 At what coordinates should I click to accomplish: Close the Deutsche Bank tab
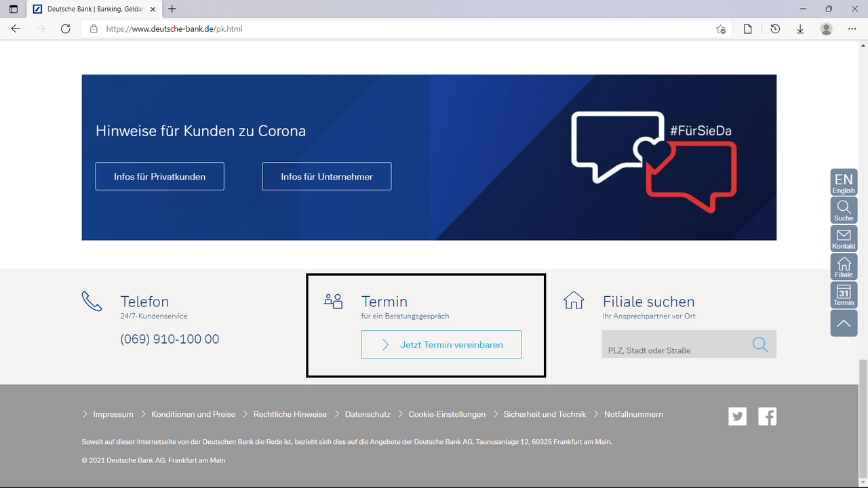[x=152, y=9]
